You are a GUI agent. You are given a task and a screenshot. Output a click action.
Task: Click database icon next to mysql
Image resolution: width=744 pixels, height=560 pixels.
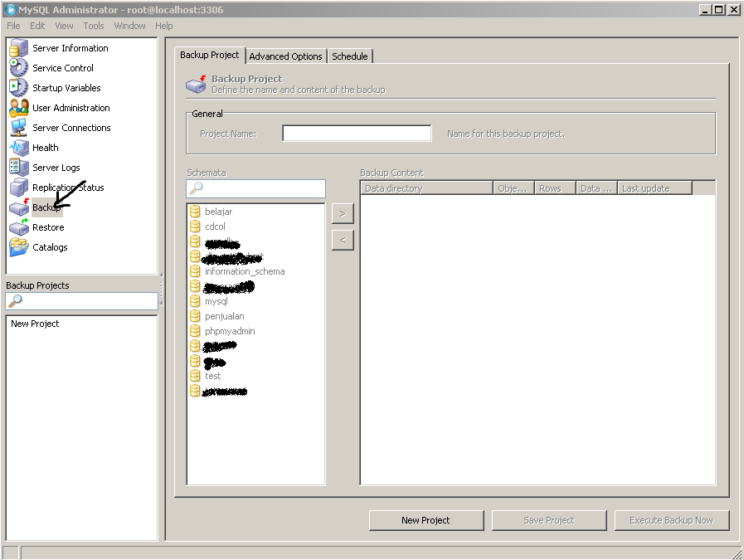click(x=195, y=301)
